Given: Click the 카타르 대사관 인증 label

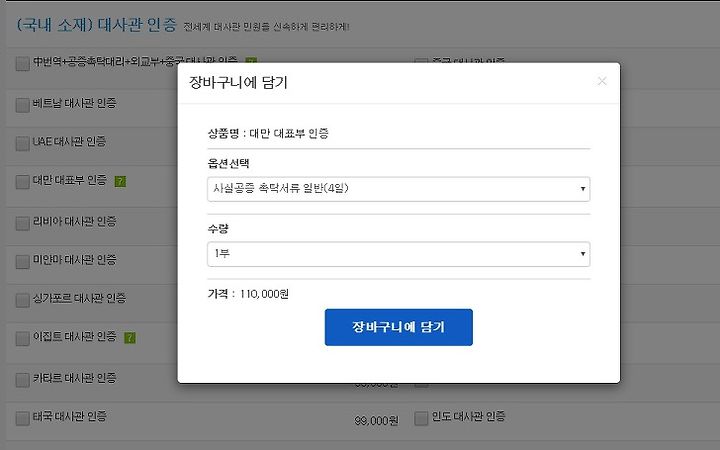Looking at the screenshot, I should point(74,378).
